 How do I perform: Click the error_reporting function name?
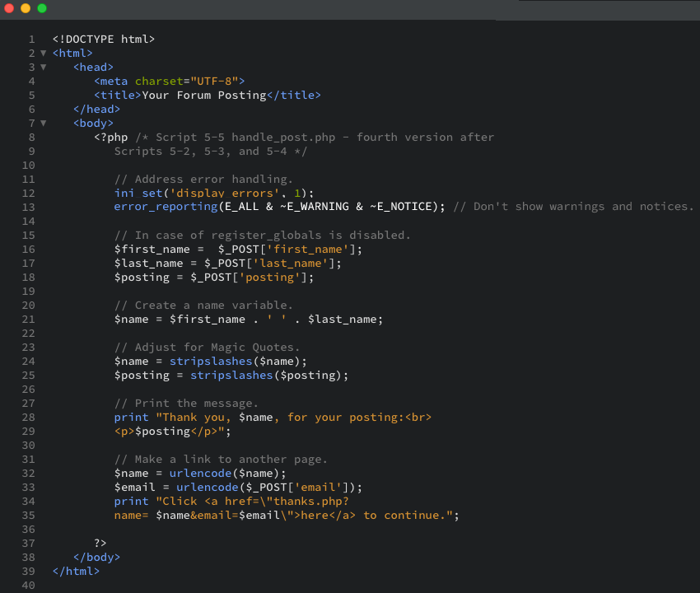(166, 207)
